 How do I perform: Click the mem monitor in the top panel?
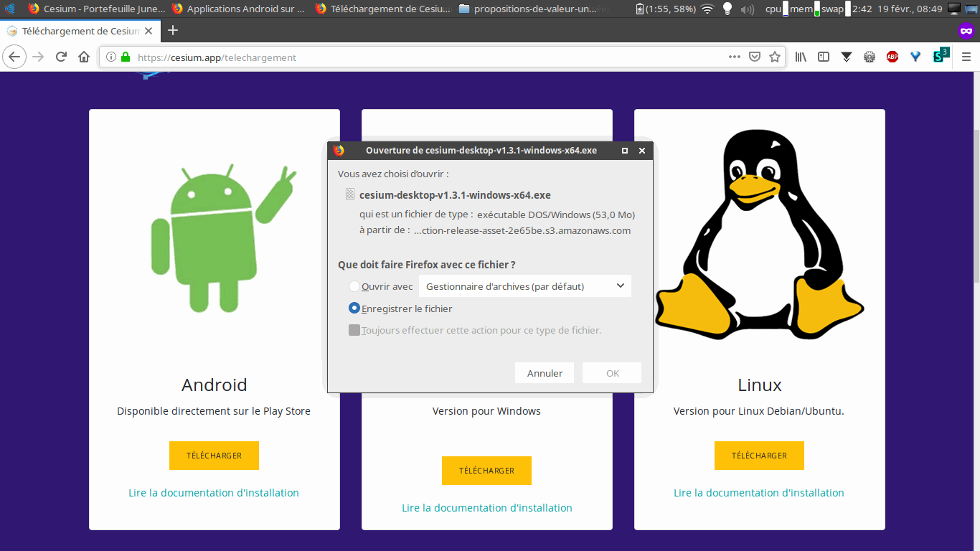coord(804,9)
